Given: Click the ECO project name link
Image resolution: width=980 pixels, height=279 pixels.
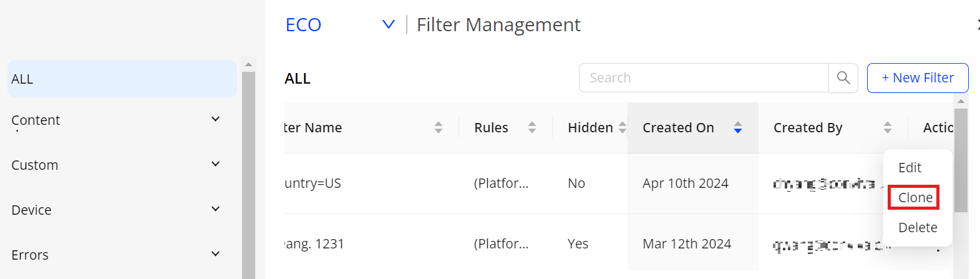Looking at the screenshot, I should click(303, 24).
